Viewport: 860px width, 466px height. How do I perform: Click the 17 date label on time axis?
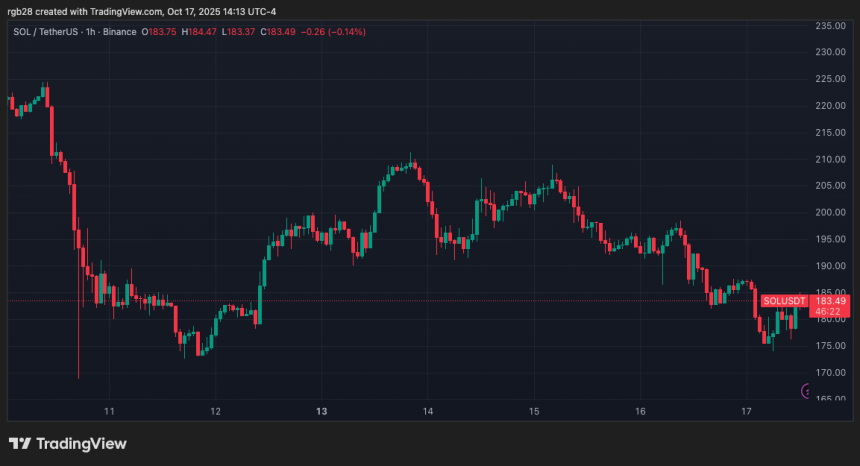tap(746, 411)
